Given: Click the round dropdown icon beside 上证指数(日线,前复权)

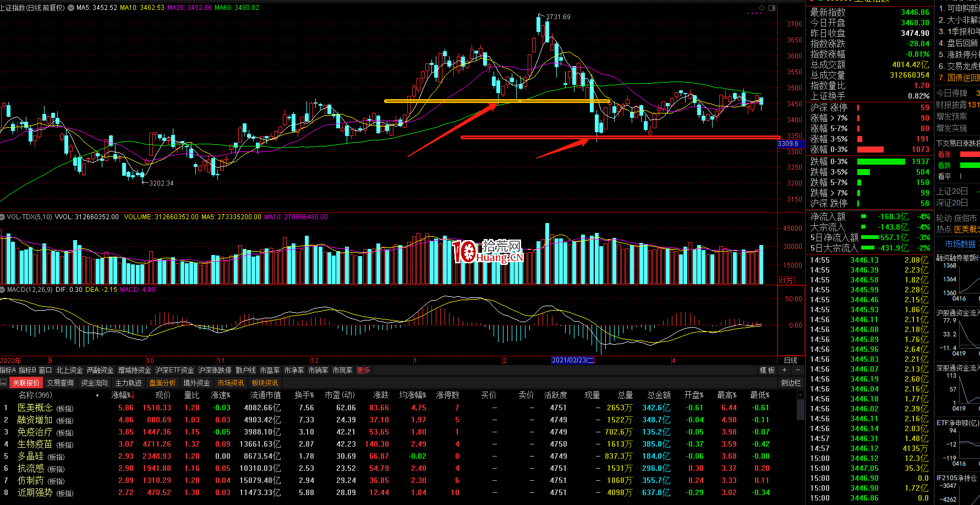Looking at the screenshot, I should click(71, 8).
